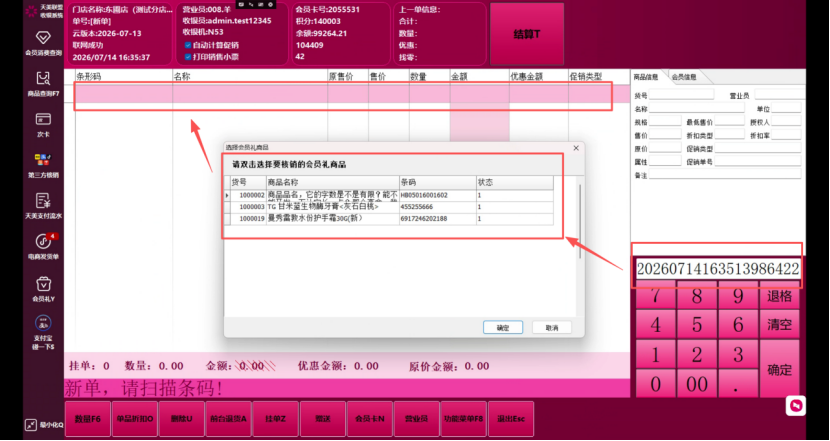Open 第三方核销 third-party verification
Screen dimensions: 830x441
[x=43, y=166]
